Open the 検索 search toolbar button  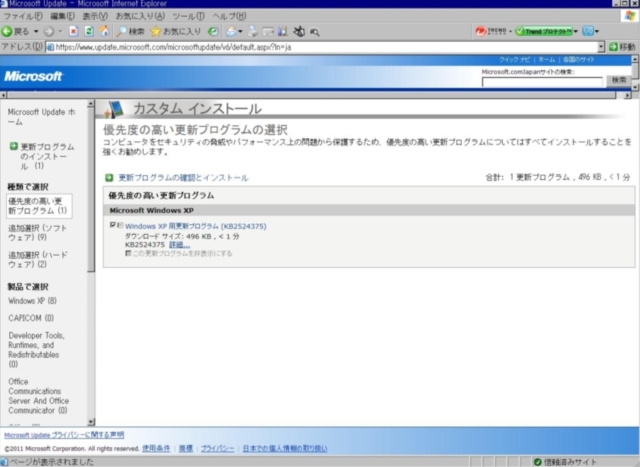click(130, 31)
